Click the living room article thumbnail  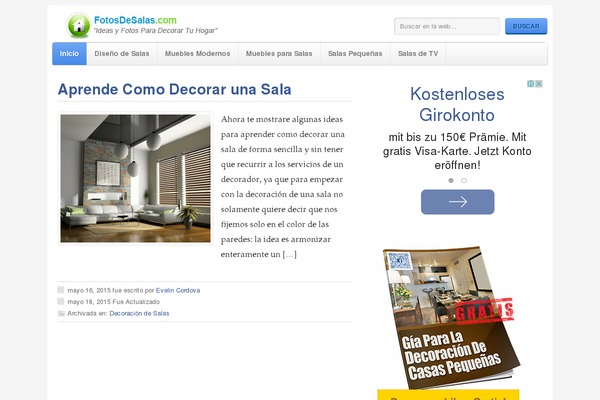click(135, 178)
